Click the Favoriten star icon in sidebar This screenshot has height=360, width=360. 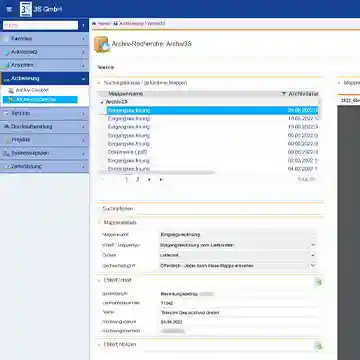6,39
